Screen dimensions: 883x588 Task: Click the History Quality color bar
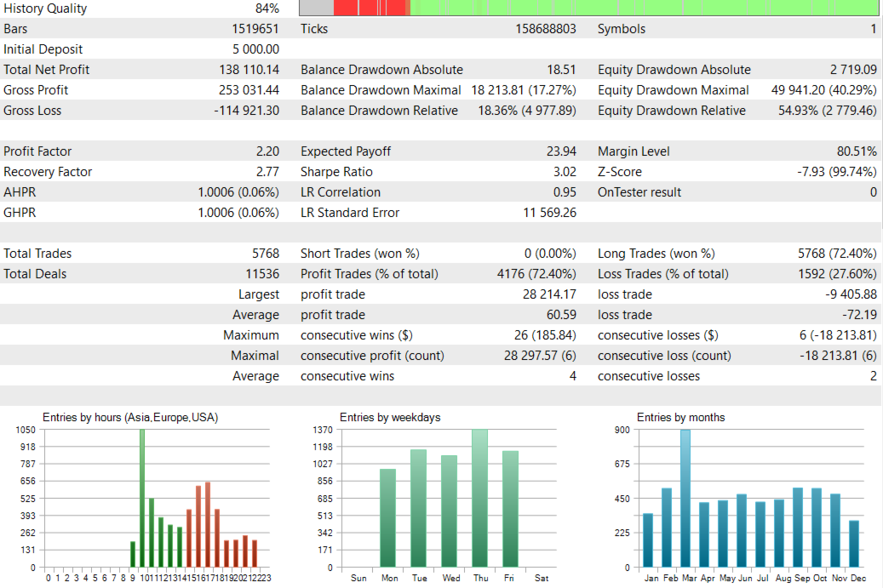(588, 8)
